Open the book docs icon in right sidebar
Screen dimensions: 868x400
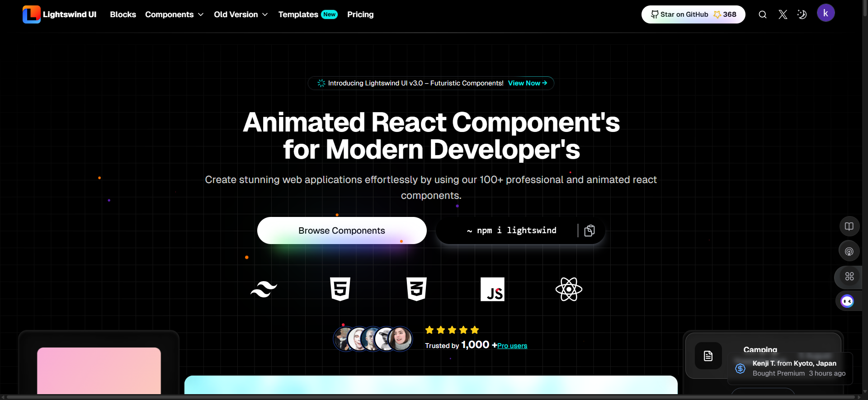[x=849, y=226]
